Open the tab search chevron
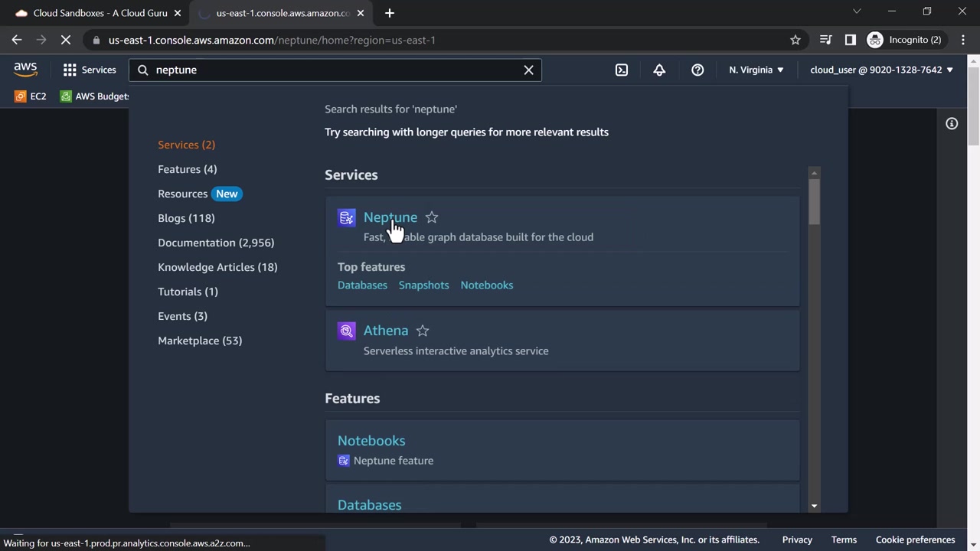 (857, 11)
